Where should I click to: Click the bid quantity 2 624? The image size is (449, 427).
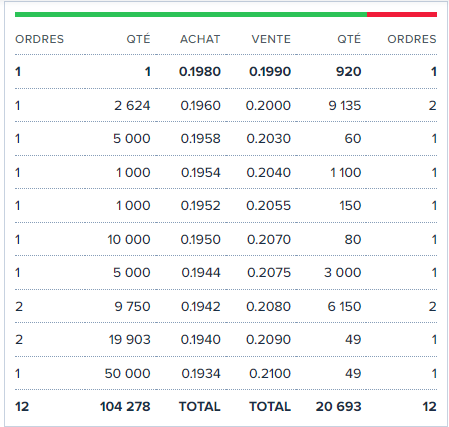[132, 106]
